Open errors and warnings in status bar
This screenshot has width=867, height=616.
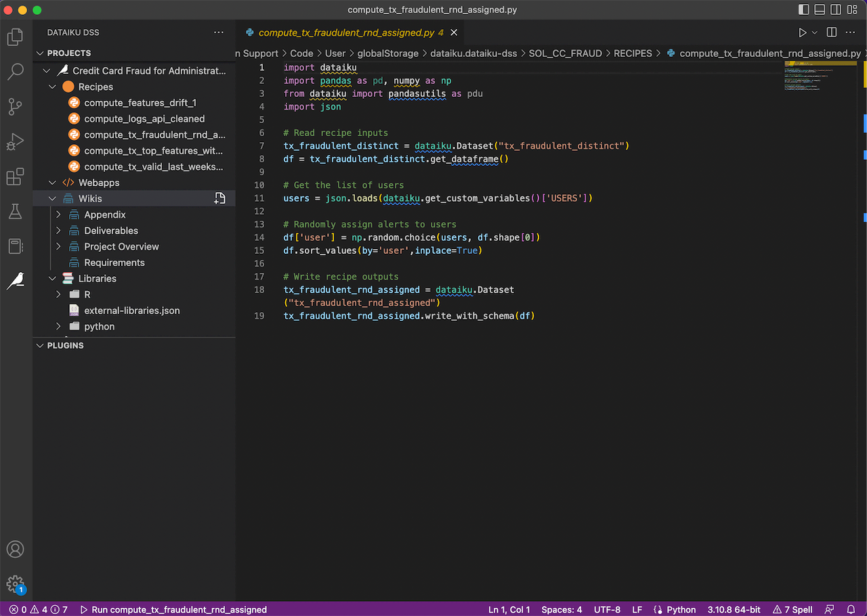(39, 609)
